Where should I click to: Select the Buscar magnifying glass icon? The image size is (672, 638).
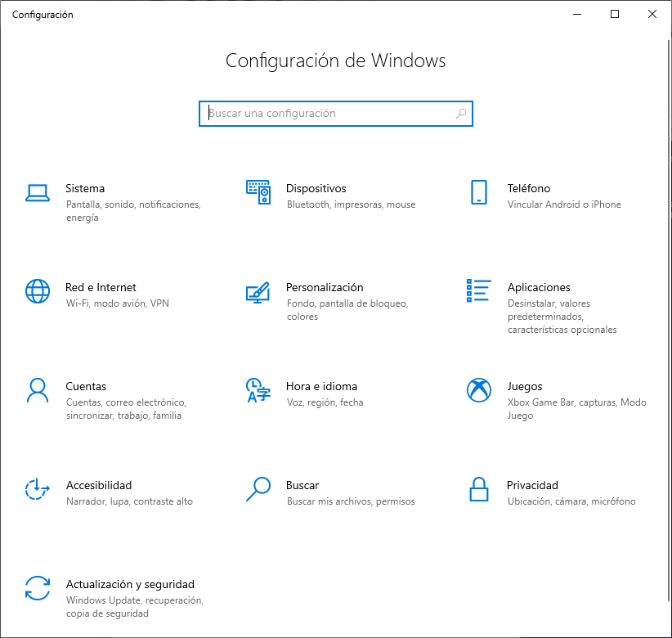pos(258,489)
